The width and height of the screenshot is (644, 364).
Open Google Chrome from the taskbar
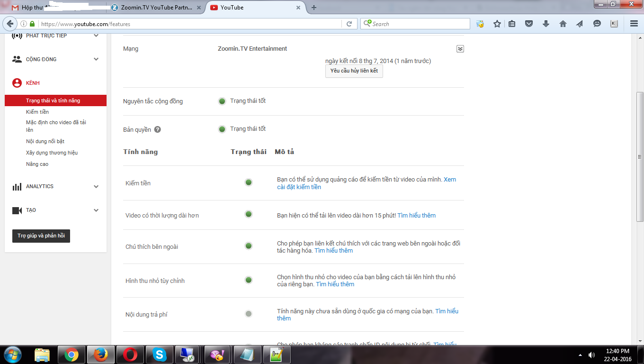point(72,355)
